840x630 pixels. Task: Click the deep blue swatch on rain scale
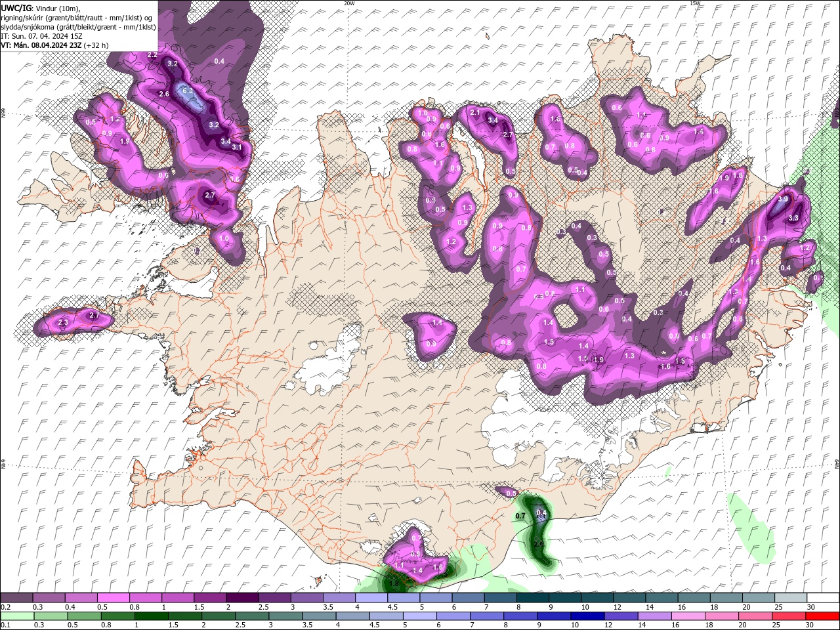[x=588, y=616]
